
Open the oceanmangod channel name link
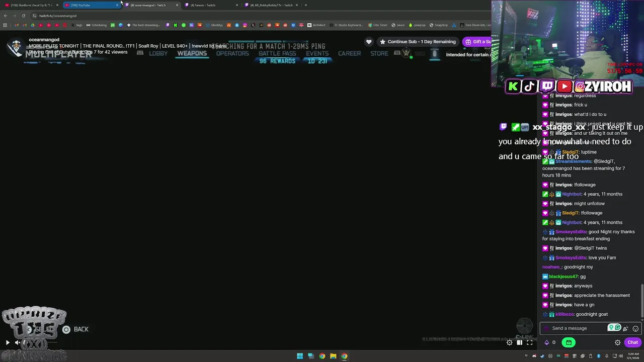point(44,40)
